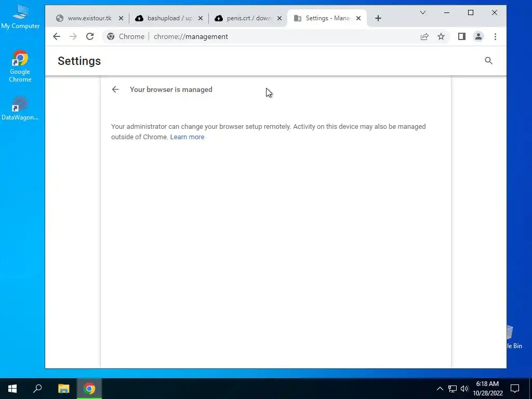Open the Chrome three-dot menu
The height and width of the screenshot is (399, 532).
[495, 36]
